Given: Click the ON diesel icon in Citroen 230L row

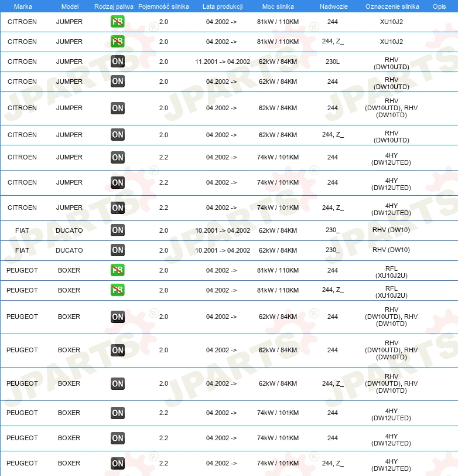Looking at the screenshot, I should (117, 62).
